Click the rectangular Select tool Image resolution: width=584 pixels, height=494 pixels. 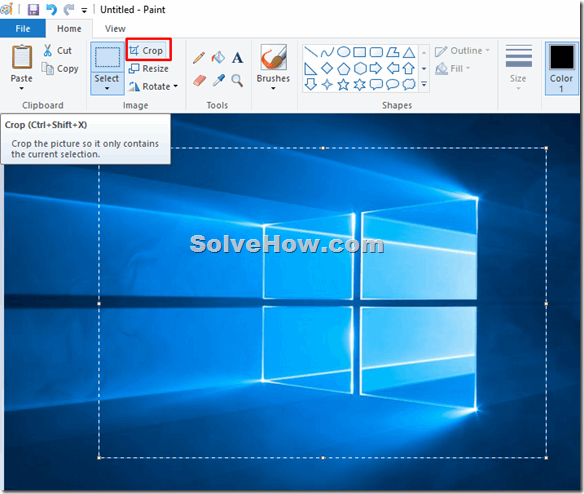click(x=107, y=57)
